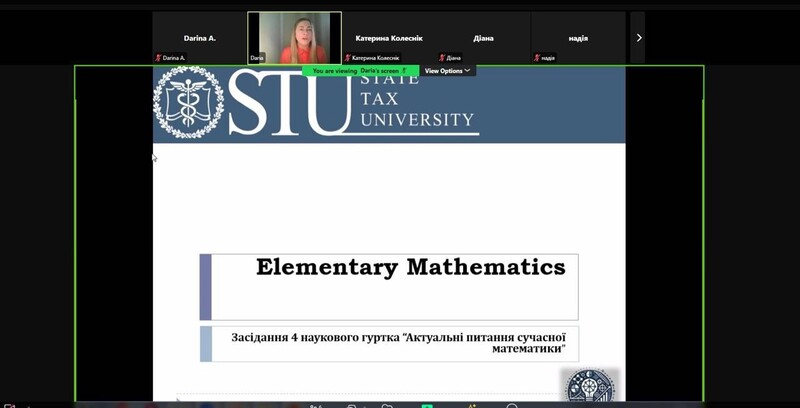The image size is (800, 408).
Task: Select Darina A. participant tile
Action: point(200,38)
